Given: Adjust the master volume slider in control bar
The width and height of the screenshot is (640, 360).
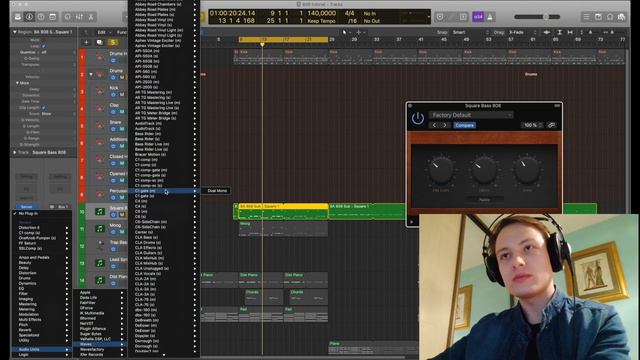Looking at the screenshot, I should [x=537, y=17].
